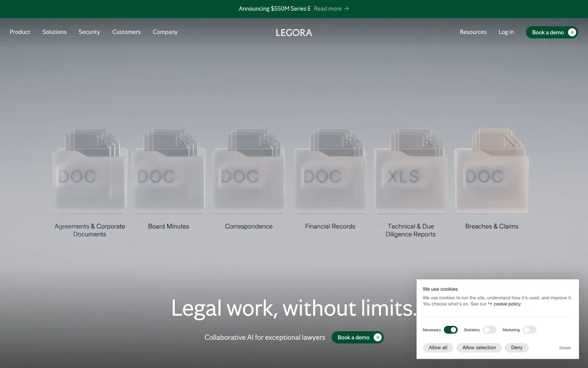Click the Correspondence label

point(249,226)
